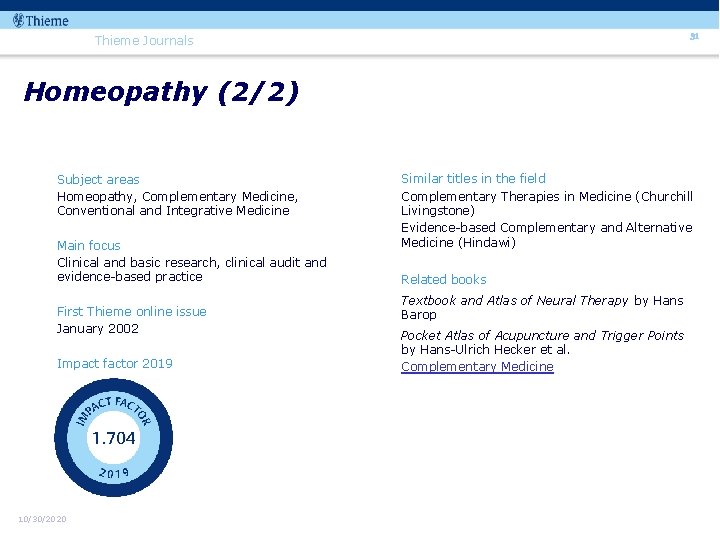Click the 'Related books' heading
720x540 pixels.
444,280
